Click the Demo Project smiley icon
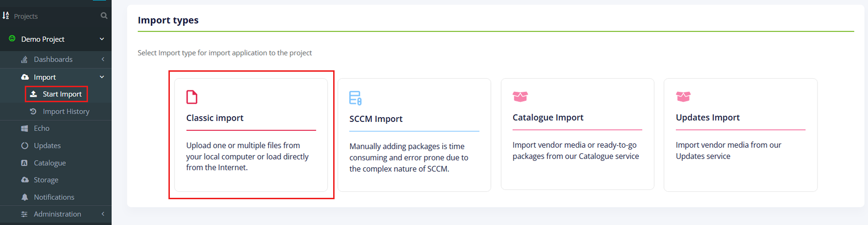The width and height of the screenshot is (868, 225). coord(12,38)
